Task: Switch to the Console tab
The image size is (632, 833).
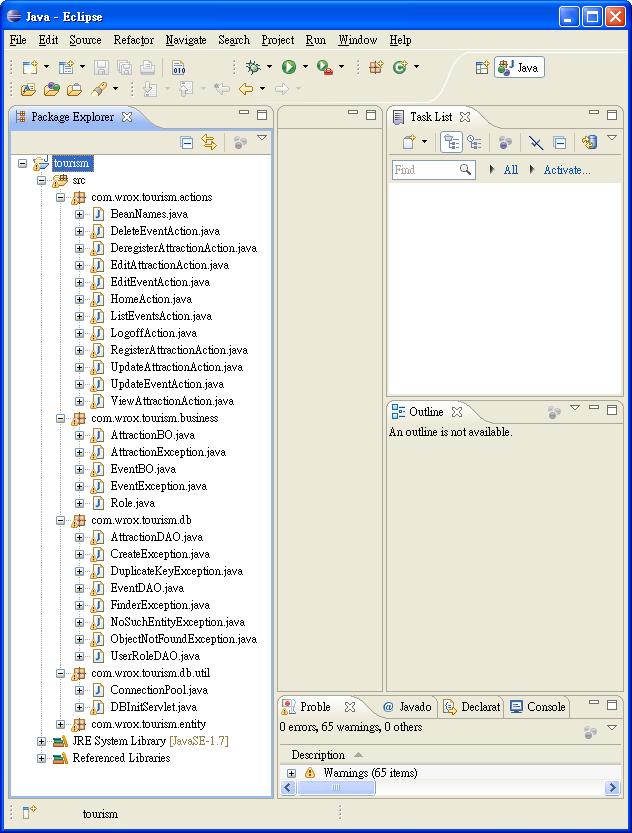Action: click(538, 707)
